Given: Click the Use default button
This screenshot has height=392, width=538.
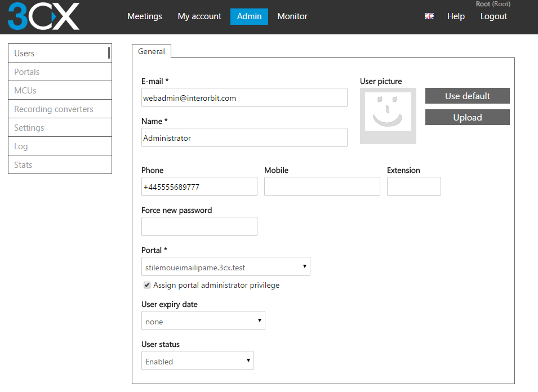Looking at the screenshot, I should click(468, 96).
